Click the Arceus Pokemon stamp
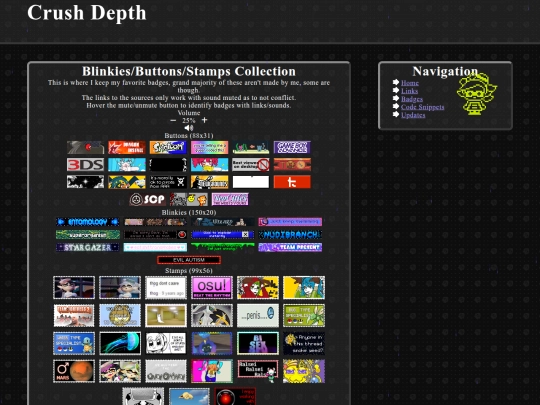Screen dimensions: 540x405 coord(212,315)
